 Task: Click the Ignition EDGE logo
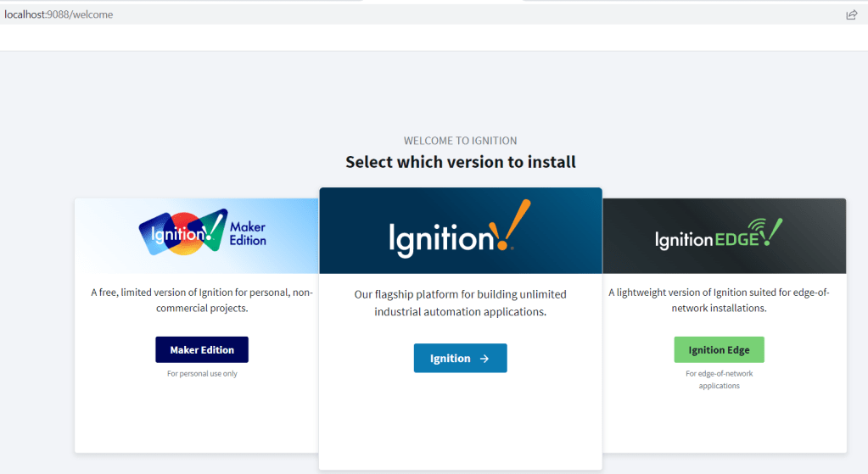point(718,236)
